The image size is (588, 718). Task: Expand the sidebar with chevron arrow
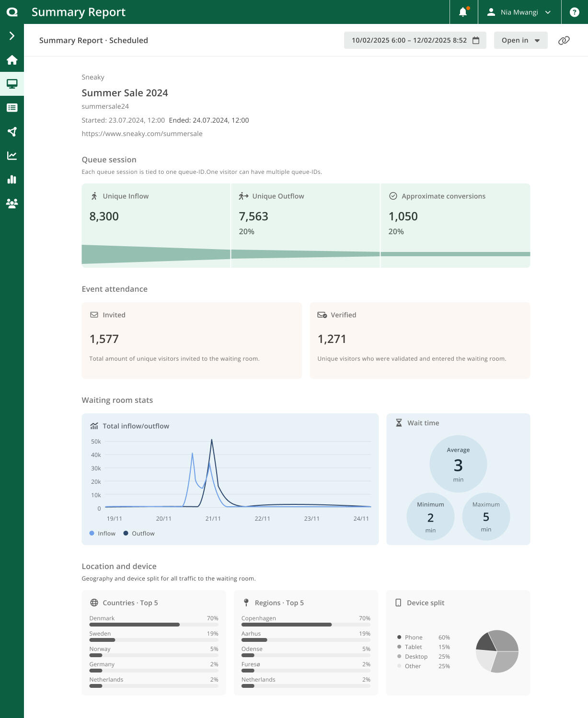tap(12, 36)
